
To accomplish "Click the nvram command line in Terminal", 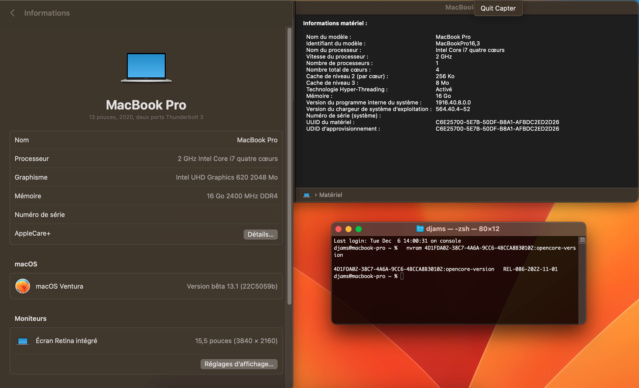I will [x=454, y=251].
